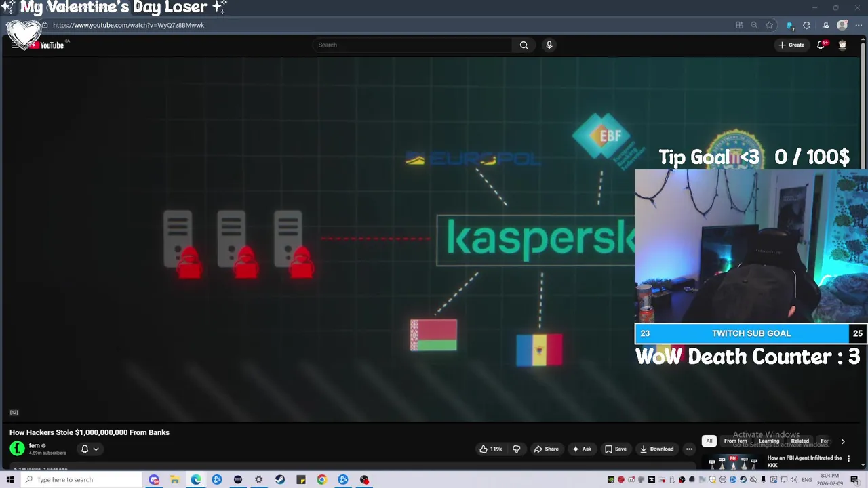Open YouTube account avatar menu
The width and height of the screenshot is (868, 488).
842,45
